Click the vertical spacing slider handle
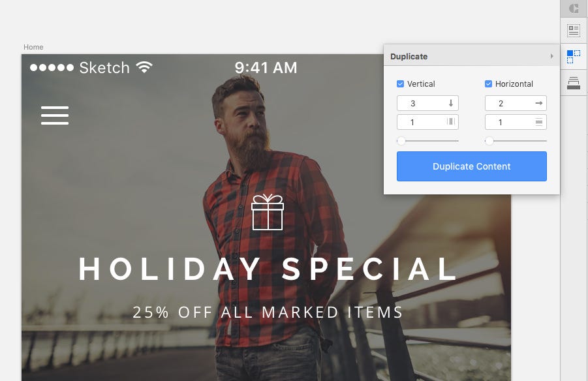The width and height of the screenshot is (588, 381). tap(401, 141)
